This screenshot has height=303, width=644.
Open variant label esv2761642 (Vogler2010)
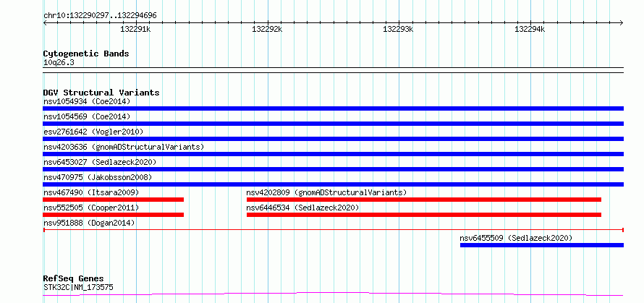[93, 132]
